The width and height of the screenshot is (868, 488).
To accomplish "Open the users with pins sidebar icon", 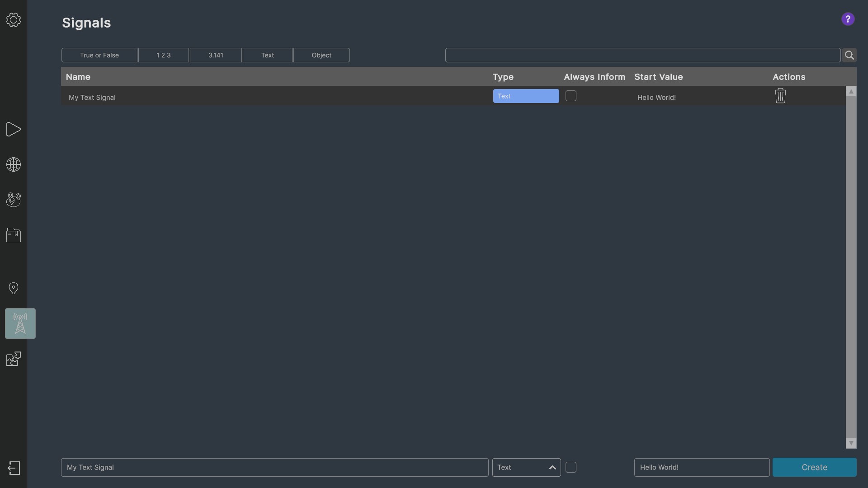I will [14, 200].
